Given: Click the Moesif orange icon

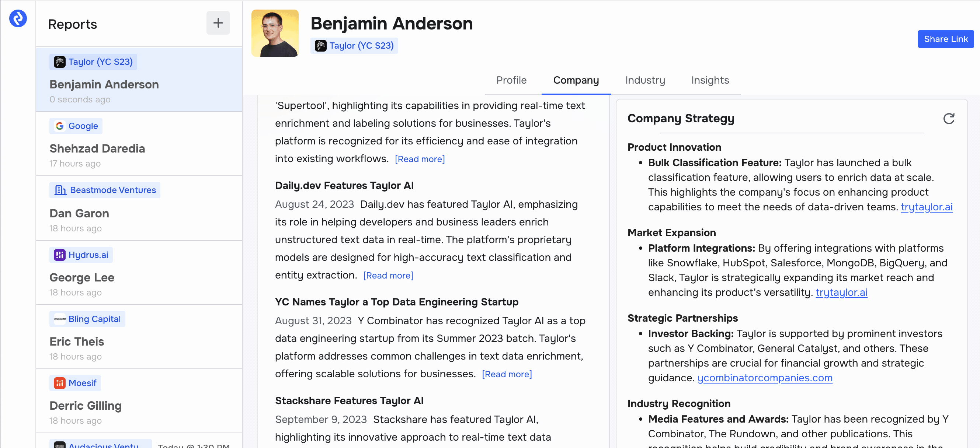Looking at the screenshot, I should 59,383.
